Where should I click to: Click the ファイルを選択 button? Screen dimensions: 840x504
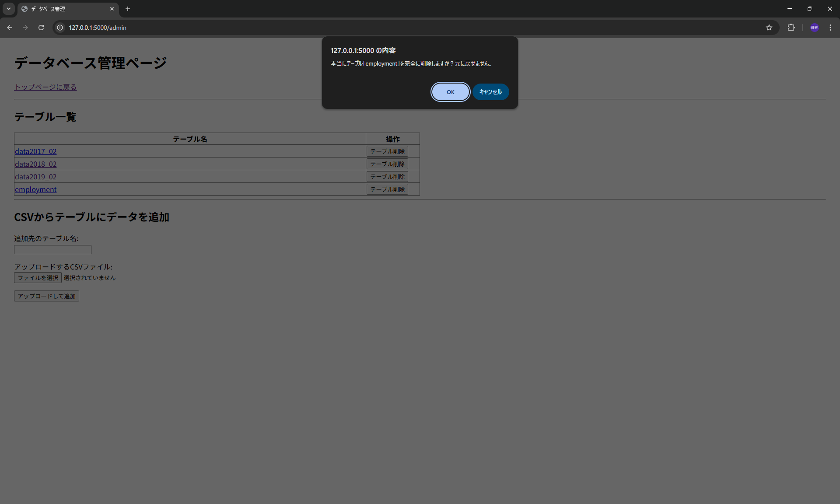click(38, 278)
